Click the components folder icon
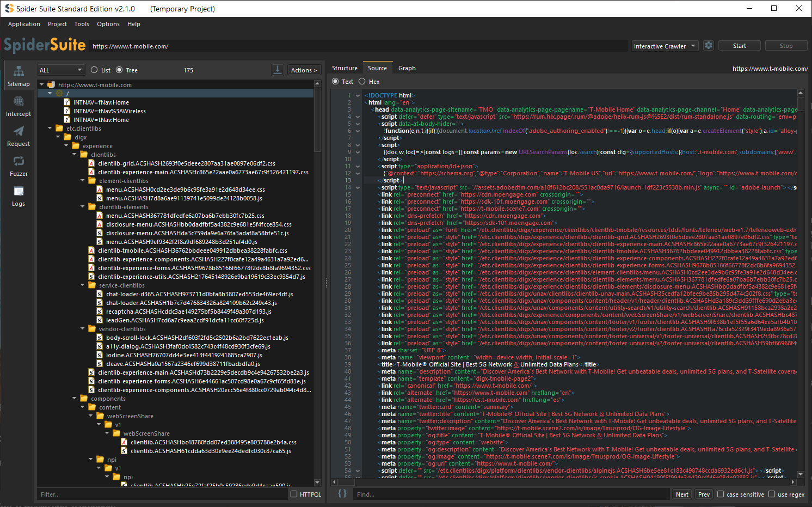 click(x=84, y=399)
